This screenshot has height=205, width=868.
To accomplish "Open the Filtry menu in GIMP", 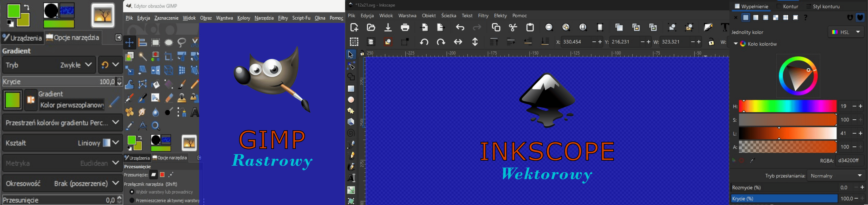I will pyautogui.click(x=283, y=18).
